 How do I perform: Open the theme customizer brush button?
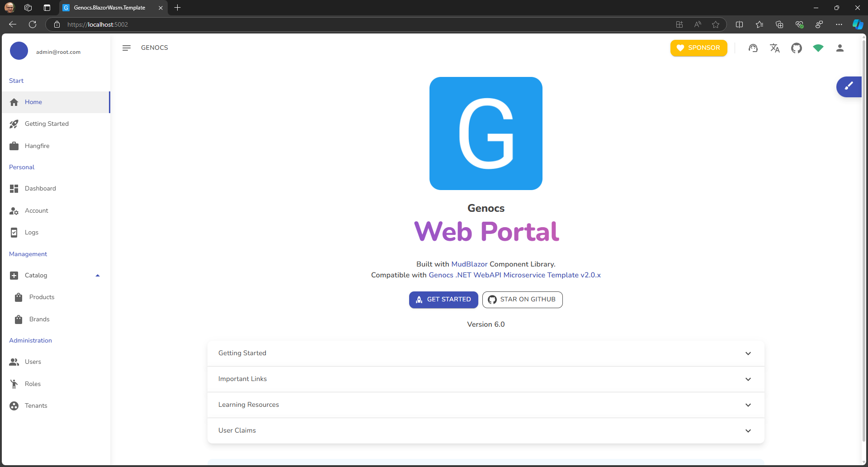849,86
